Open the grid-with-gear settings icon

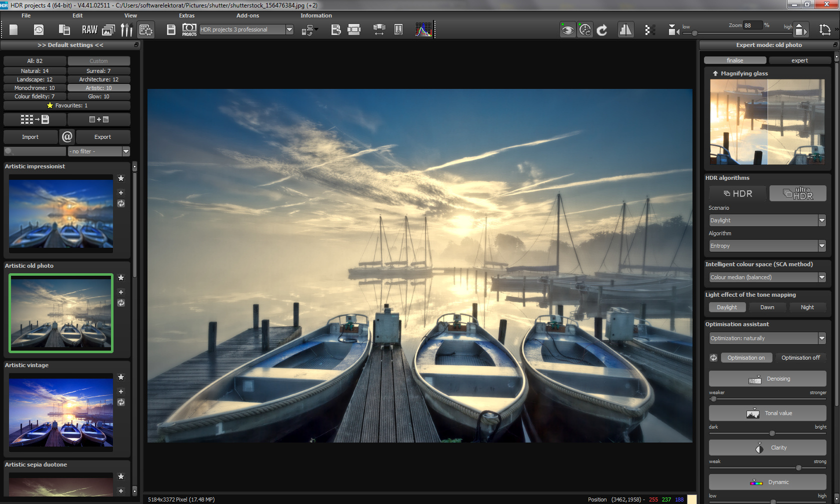click(x=146, y=30)
